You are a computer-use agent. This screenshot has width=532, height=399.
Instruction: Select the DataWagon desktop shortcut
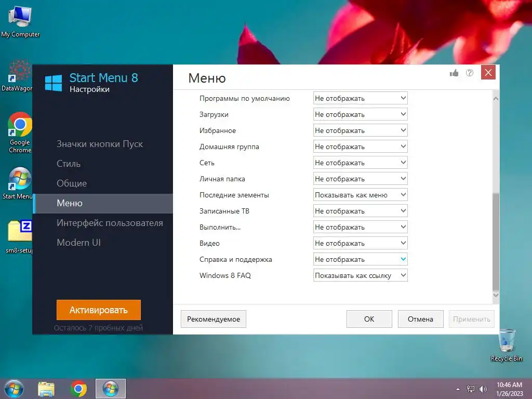point(17,76)
